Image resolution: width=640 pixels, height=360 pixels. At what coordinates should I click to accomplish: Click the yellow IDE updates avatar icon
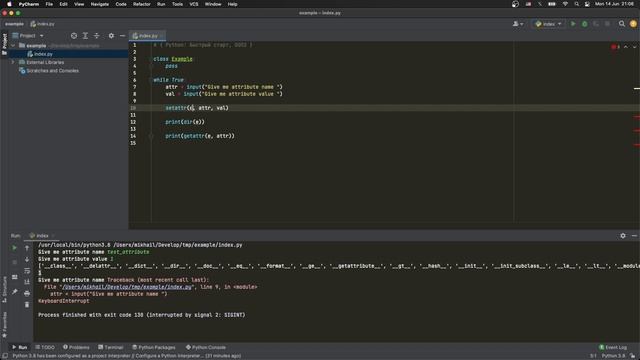click(x=633, y=24)
